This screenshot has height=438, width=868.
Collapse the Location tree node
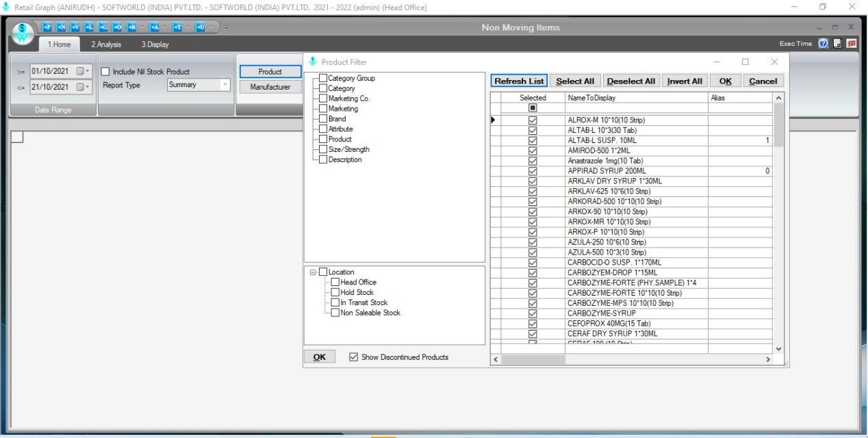(x=313, y=272)
